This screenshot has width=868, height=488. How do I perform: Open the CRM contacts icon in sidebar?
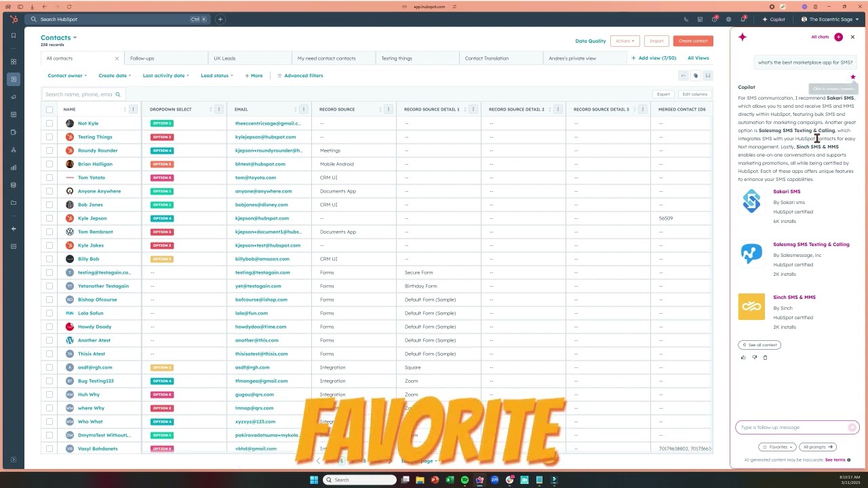pos(13,79)
